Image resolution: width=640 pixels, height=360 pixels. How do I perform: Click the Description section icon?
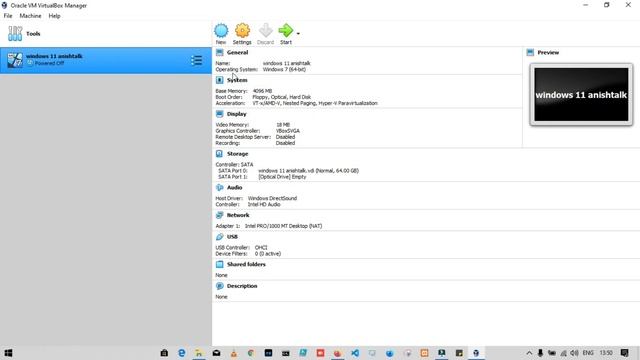coord(220,286)
